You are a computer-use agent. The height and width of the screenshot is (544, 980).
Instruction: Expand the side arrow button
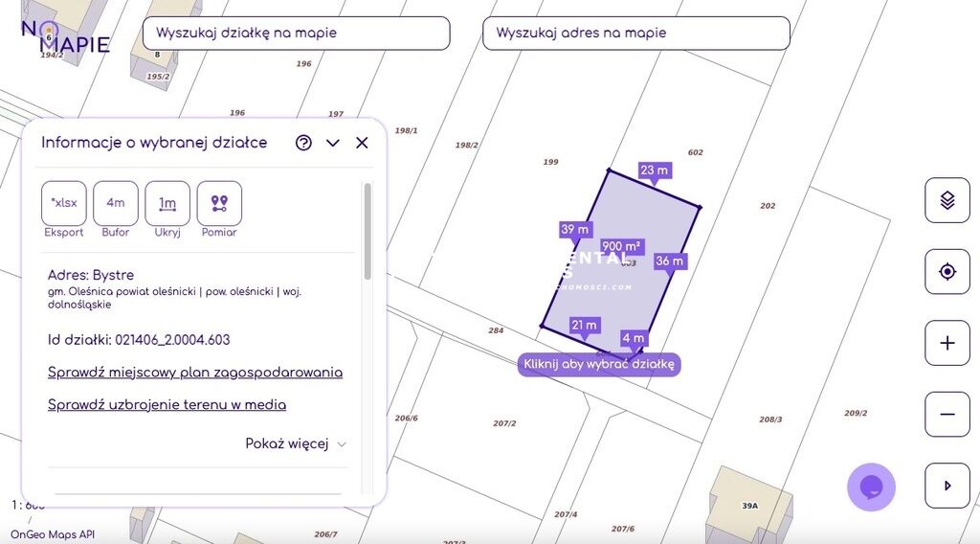click(x=947, y=486)
